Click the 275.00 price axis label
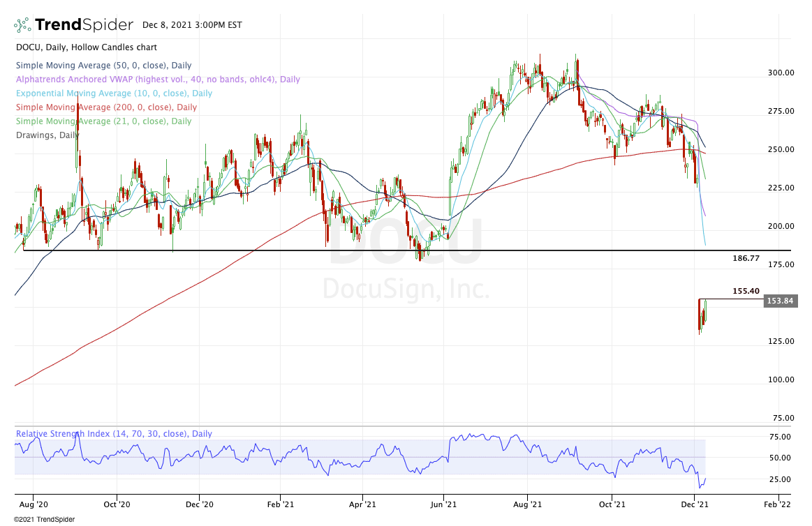The width and height of the screenshot is (812, 526). tap(781, 111)
